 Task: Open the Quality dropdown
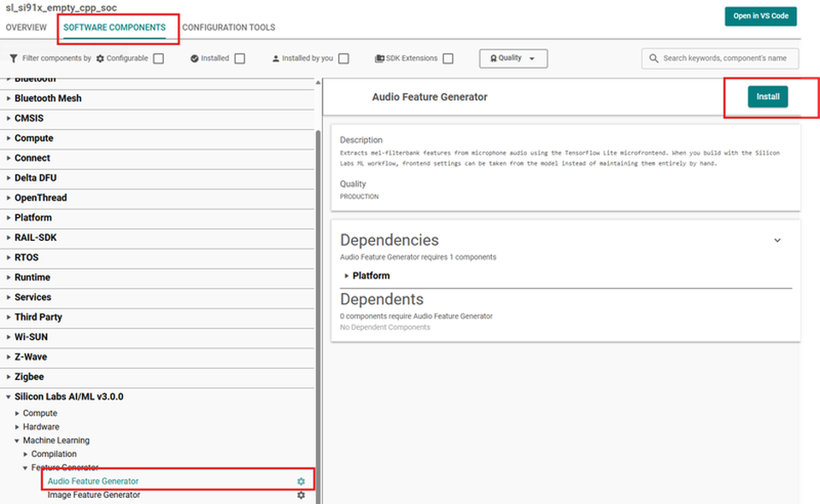[513, 59]
